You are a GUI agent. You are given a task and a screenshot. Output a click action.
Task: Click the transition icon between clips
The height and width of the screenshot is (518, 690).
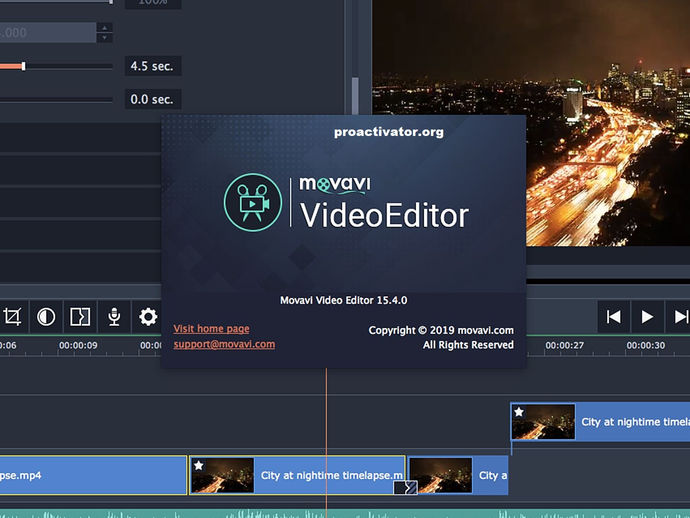click(x=406, y=487)
